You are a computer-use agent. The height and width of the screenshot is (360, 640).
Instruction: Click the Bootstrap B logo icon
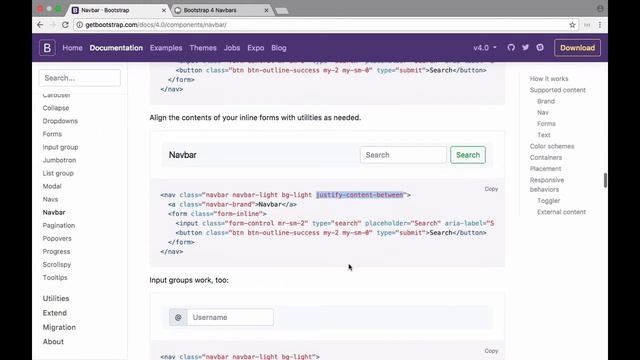[x=47, y=48]
